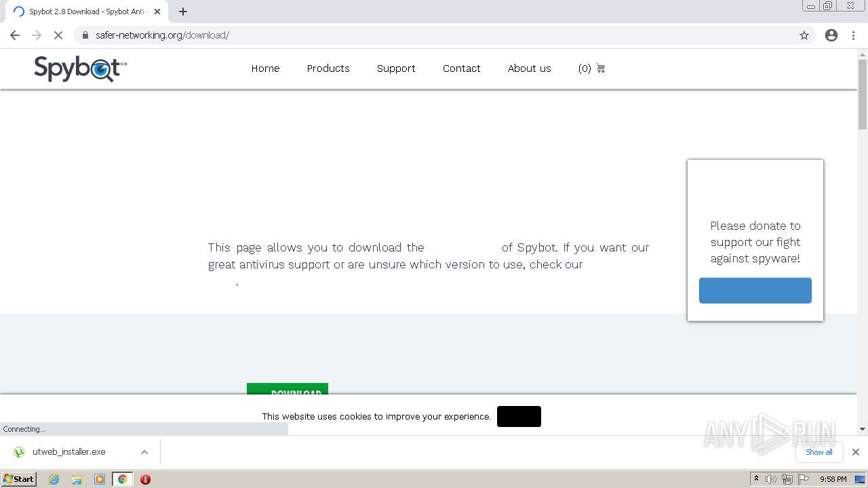This screenshot has height=488, width=868.
Task: Click the green DOWNLOAD button
Action: (288, 388)
